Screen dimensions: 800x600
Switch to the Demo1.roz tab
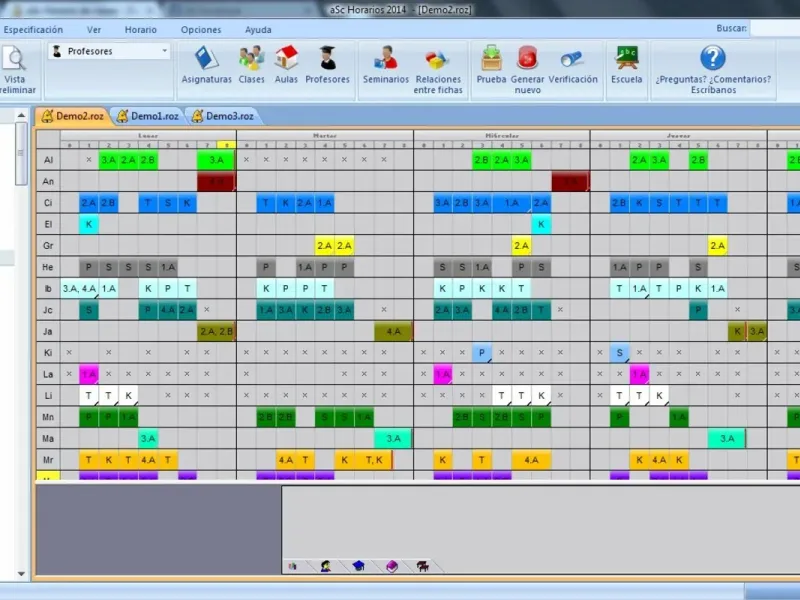tap(148, 116)
